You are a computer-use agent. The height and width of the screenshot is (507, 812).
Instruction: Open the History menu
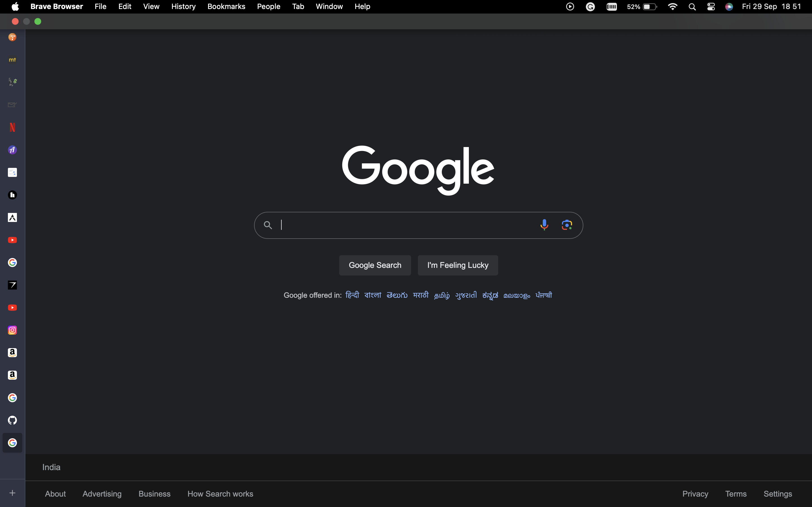183,6
